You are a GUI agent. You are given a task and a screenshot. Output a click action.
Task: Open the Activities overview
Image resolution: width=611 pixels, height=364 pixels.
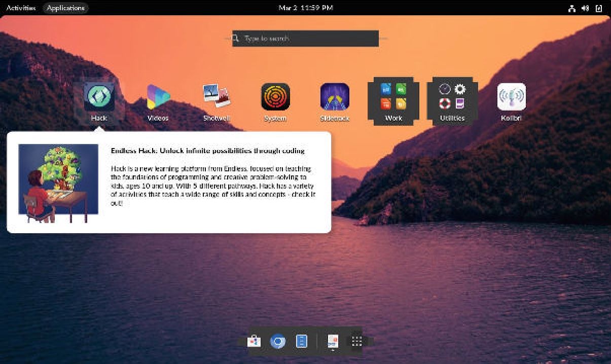[x=21, y=8]
